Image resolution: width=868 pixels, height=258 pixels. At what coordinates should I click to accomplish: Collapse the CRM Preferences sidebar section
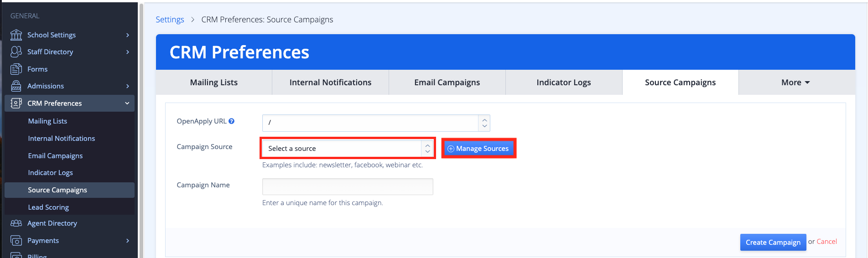coord(127,103)
